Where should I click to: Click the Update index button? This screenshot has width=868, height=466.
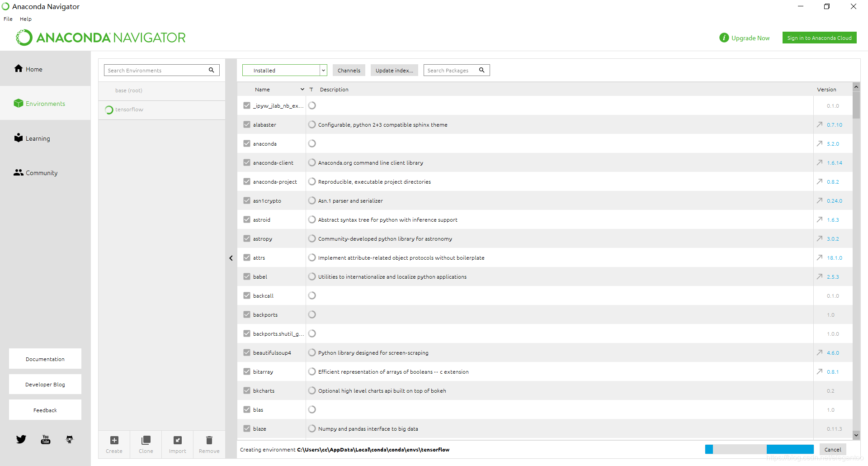coord(394,70)
